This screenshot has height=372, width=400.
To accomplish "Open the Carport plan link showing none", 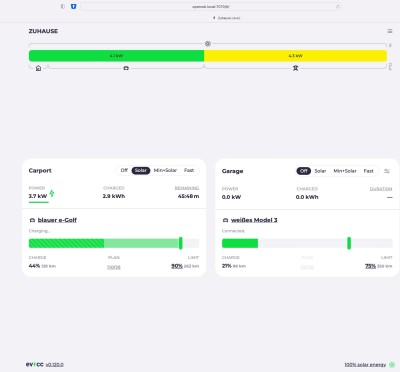I will point(114,267).
